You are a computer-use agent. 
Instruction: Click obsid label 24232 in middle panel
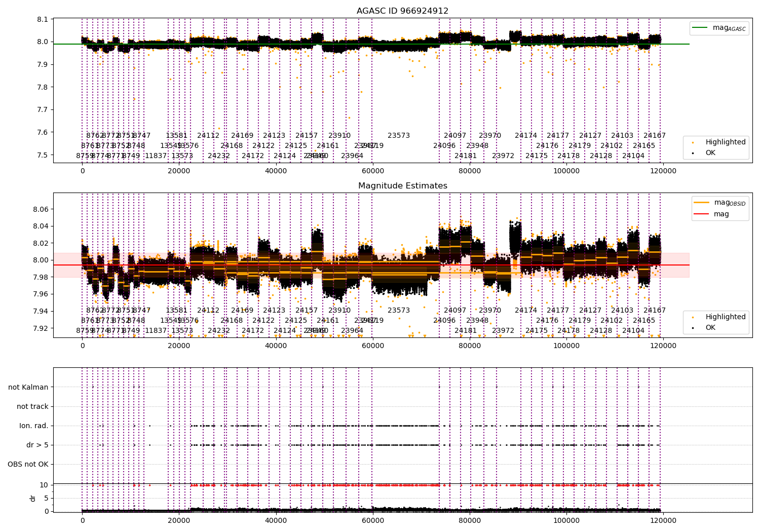[x=219, y=331]
